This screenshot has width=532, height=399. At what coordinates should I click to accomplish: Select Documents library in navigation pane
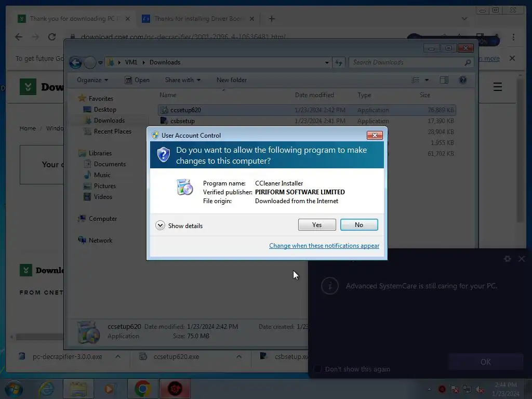pyautogui.click(x=105, y=164)
